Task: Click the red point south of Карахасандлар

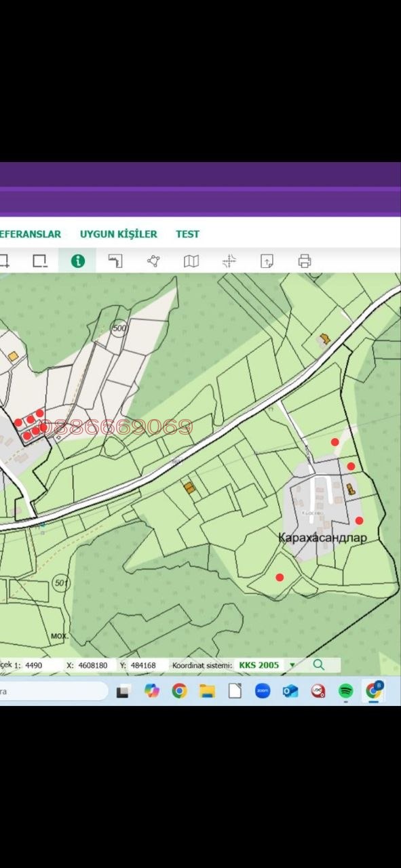Action: pyautogui.click(x=280, y=578)
